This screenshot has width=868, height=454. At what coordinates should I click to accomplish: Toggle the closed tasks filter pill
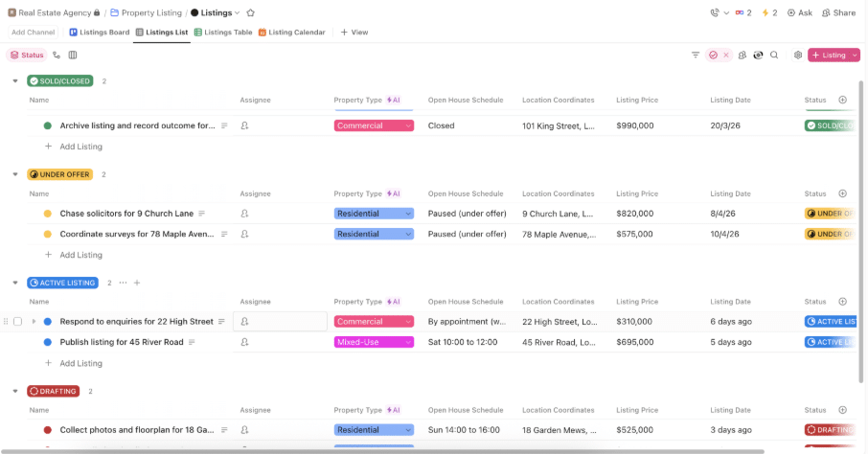pyautogui.click(x=719, y=55)
